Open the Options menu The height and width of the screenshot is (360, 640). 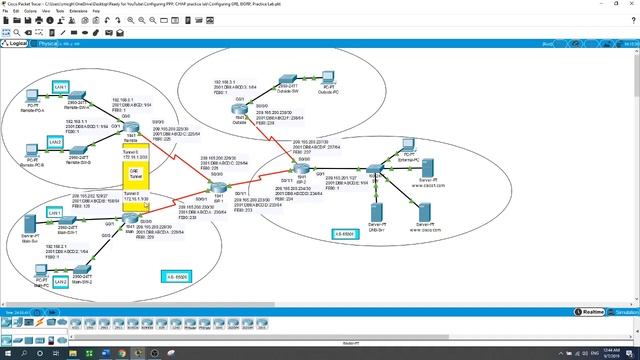(30, 11)
